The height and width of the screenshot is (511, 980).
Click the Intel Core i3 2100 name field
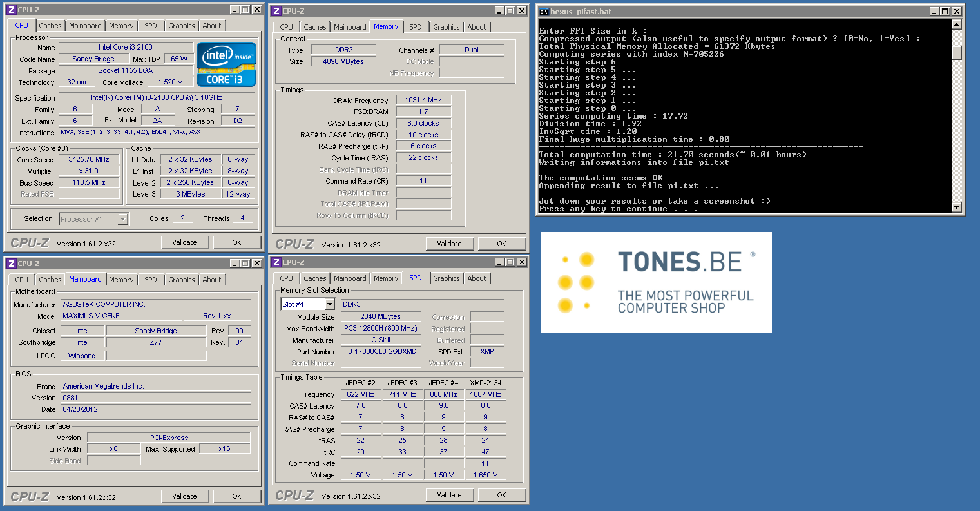click(126, 47)
